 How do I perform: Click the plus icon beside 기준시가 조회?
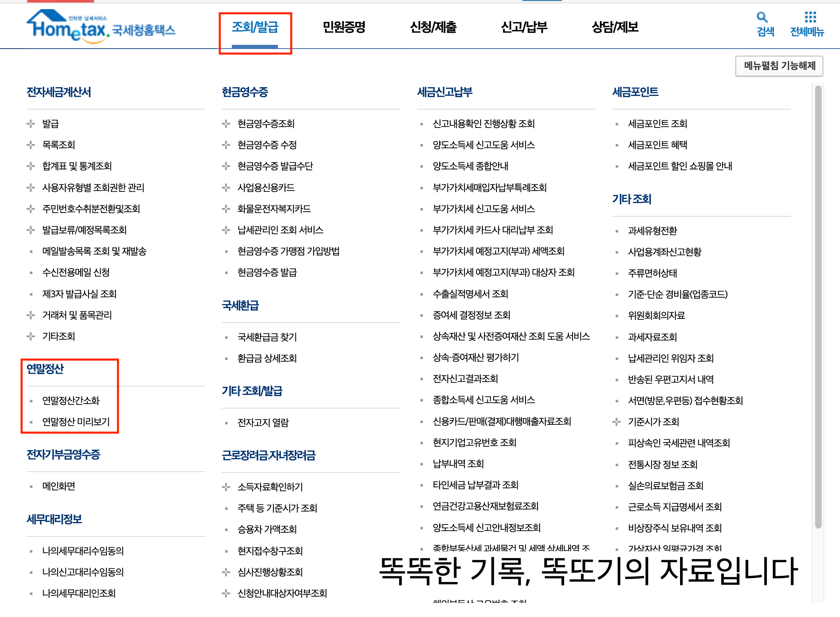(616, 422)
